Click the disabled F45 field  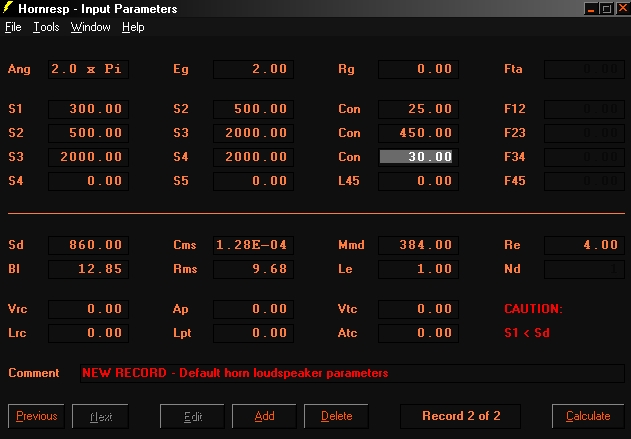point(584,181)
